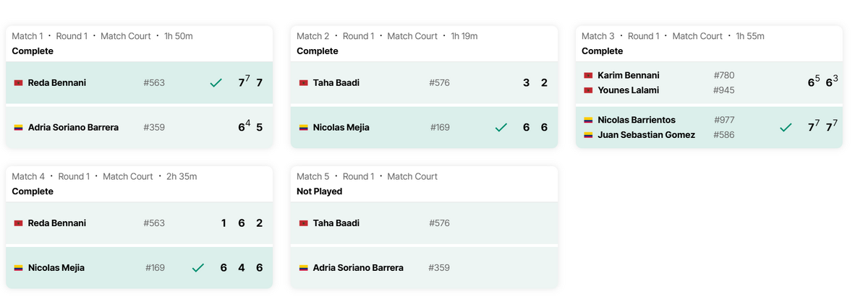Click Colombia flag beside Nicolas Mejia in Match 4
The width and height of the screenshot is (868, 307).
(19, 268)
